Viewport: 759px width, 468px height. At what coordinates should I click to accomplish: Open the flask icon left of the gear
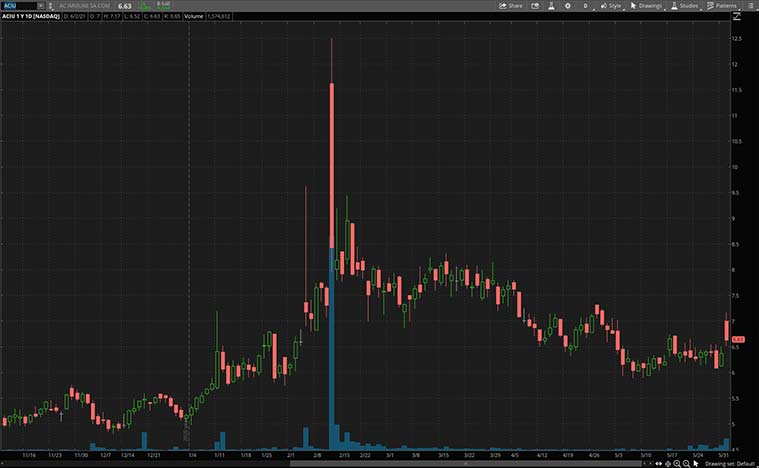point(551,6)
